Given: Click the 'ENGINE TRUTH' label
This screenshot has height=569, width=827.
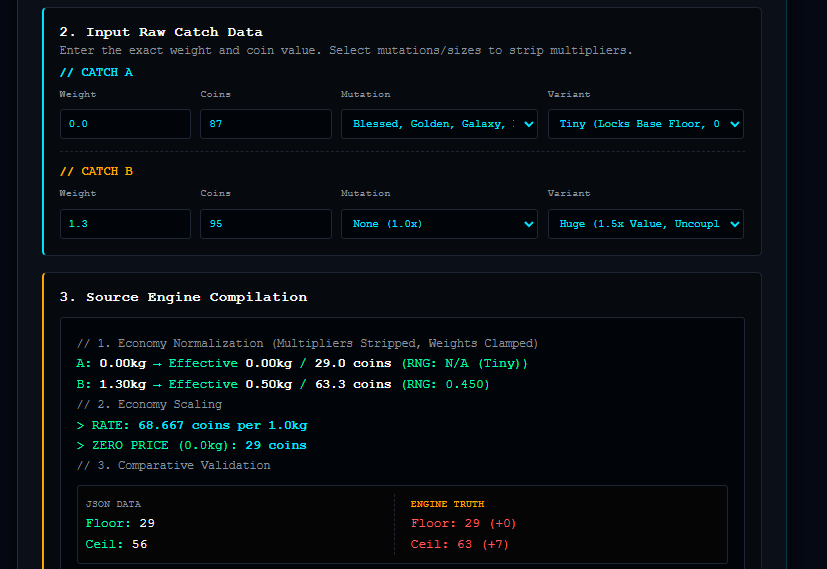Looking at the screenshot, I should (447, 504).
